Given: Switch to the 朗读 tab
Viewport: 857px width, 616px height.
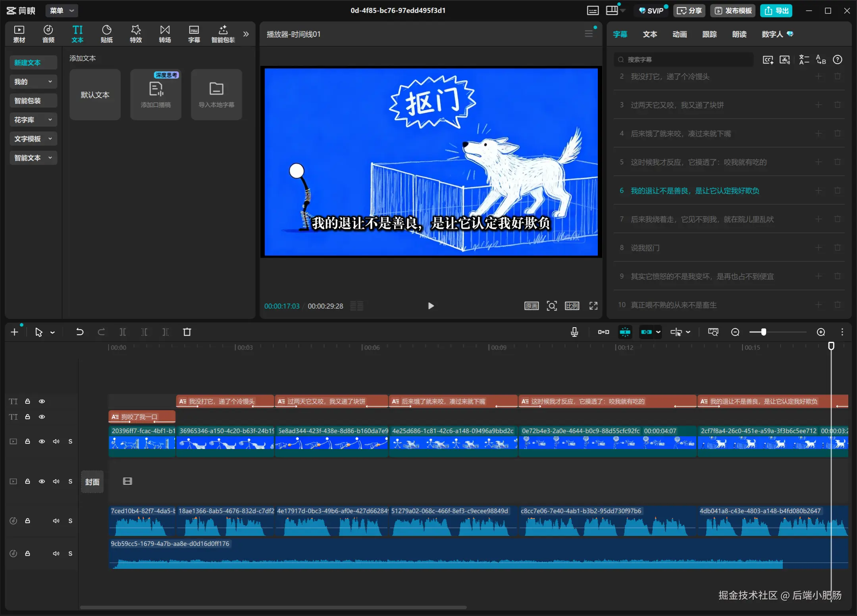Looking at the screenshot, I should 739,34.
